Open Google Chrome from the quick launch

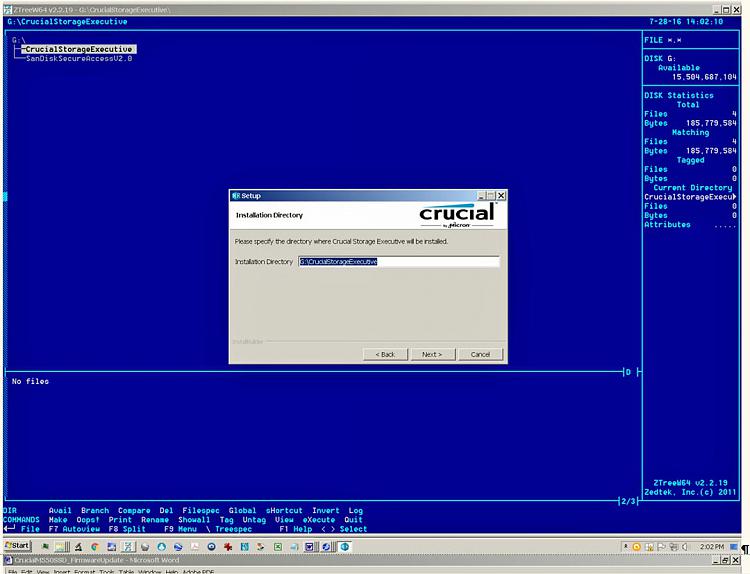point(95,546)
